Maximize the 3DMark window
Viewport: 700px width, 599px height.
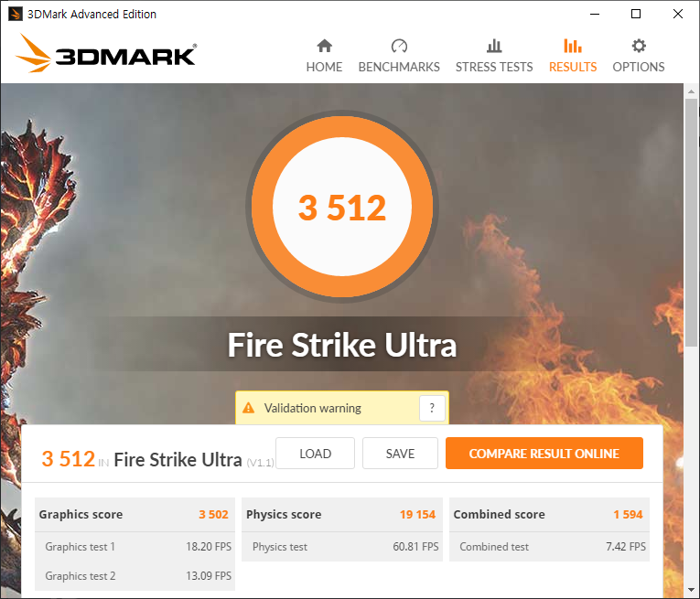coord(636,14)
